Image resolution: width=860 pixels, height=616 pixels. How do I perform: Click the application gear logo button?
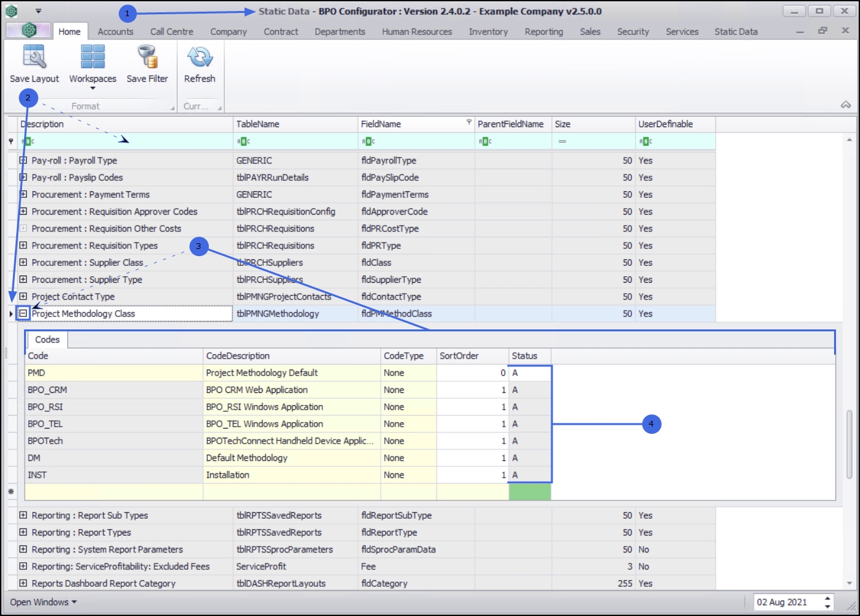(29, 30)
